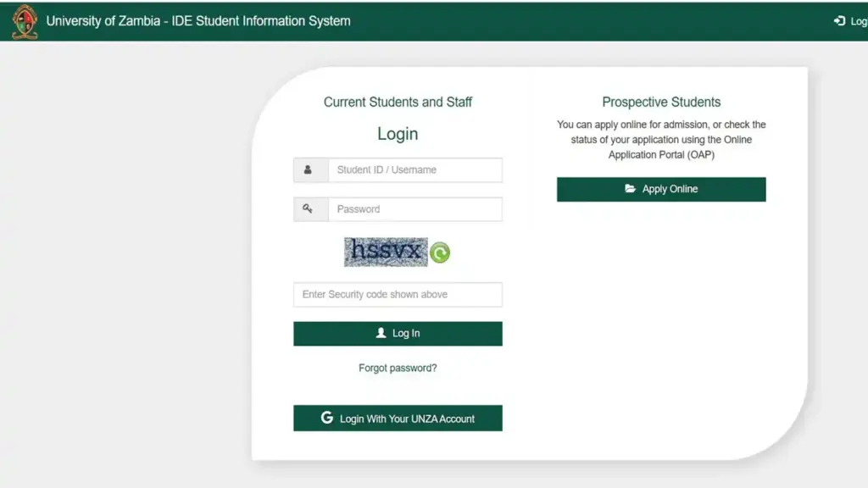Viewport: 868px width, 488px height.
Task: Click the person icon on Log In button
Action: [x=381, y=332]
